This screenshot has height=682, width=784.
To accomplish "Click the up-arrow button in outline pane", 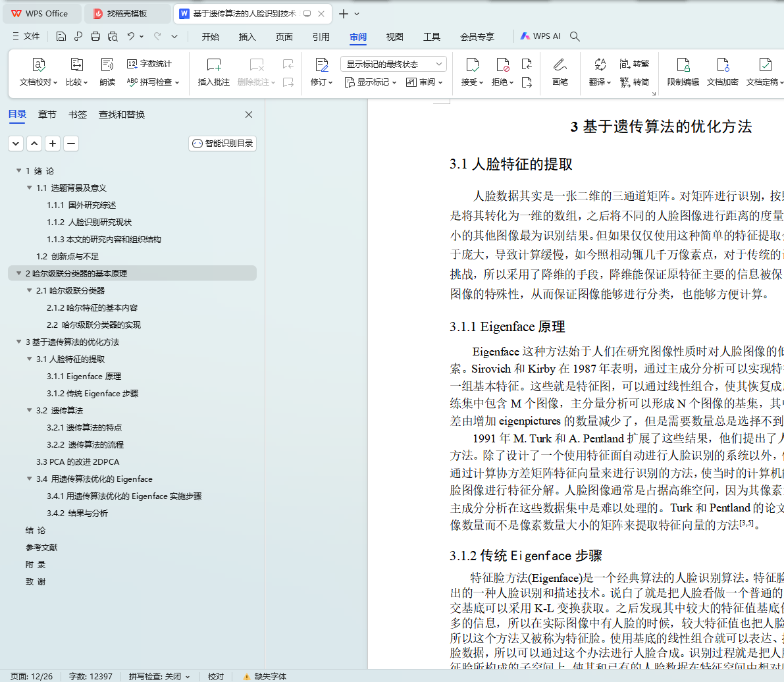I will click(34, 144).
